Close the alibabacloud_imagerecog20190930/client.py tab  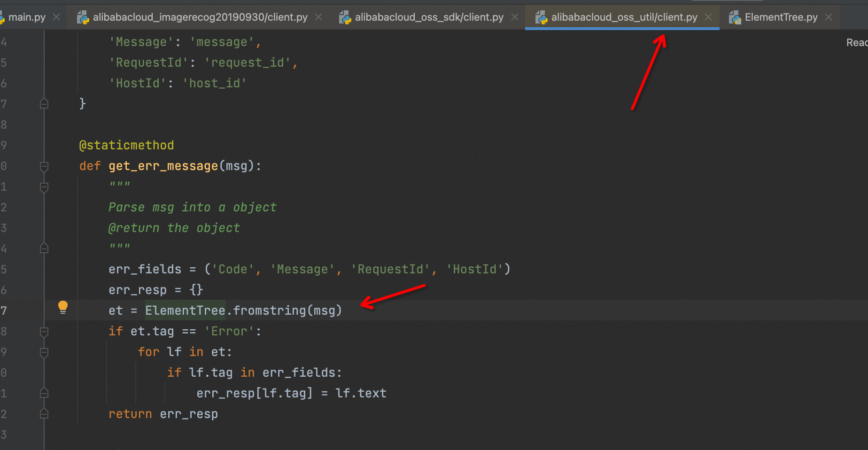point(318,17)
